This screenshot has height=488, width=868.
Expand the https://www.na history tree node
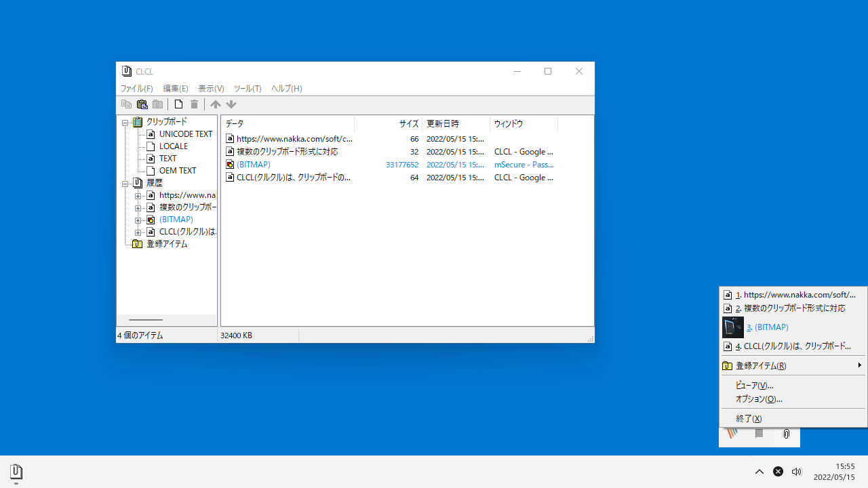[x=138, y=196]
